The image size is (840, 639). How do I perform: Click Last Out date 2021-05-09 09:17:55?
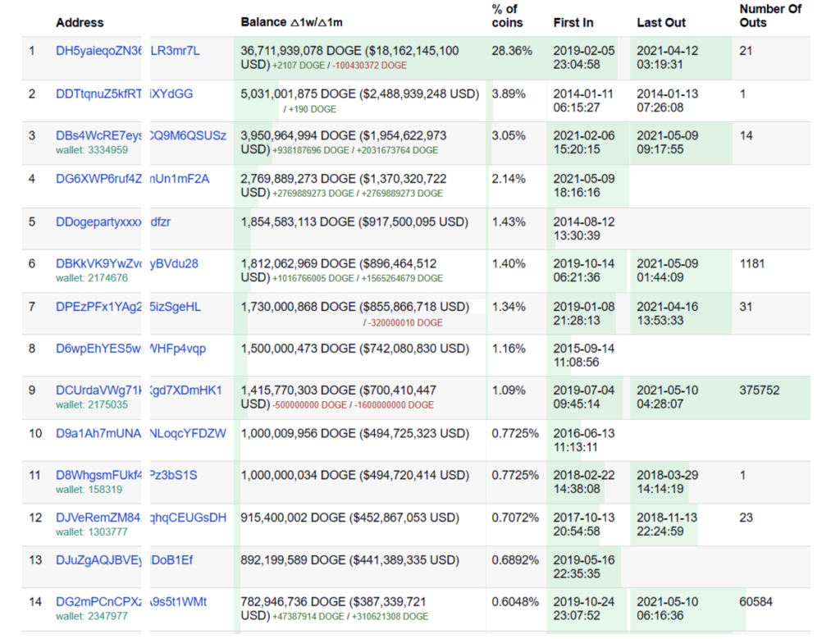point(668,143)
